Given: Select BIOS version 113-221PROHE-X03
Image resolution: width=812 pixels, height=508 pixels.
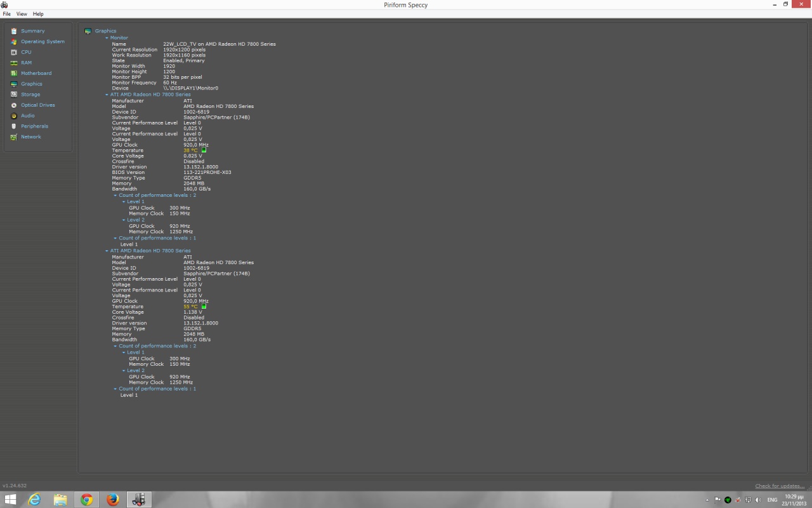Looking at the screenshot, I should (x=207, y=173).
